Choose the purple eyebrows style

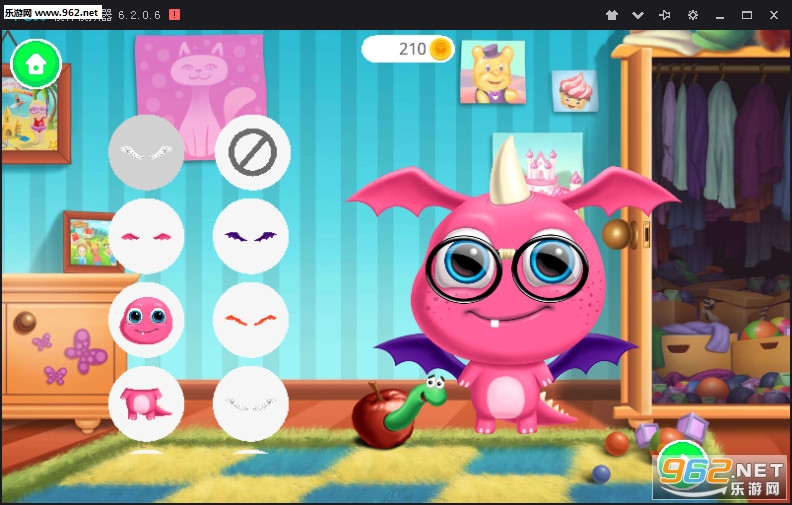252,236
